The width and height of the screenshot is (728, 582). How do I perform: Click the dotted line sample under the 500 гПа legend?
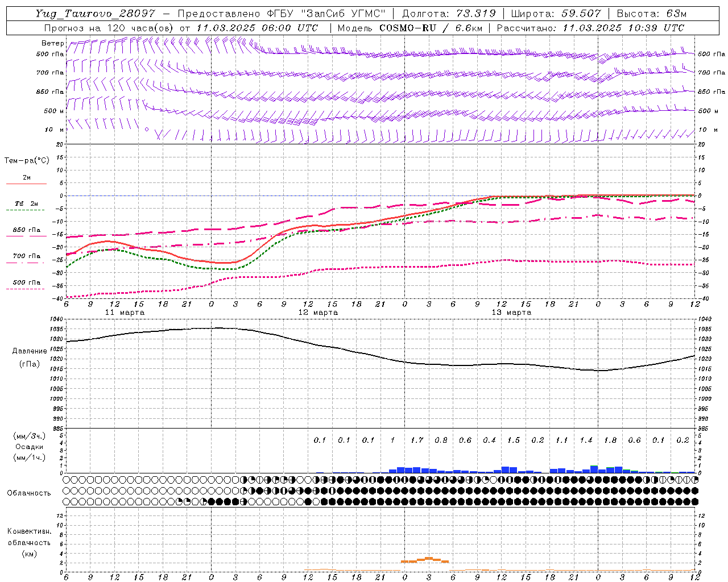[x=25, y=289]
